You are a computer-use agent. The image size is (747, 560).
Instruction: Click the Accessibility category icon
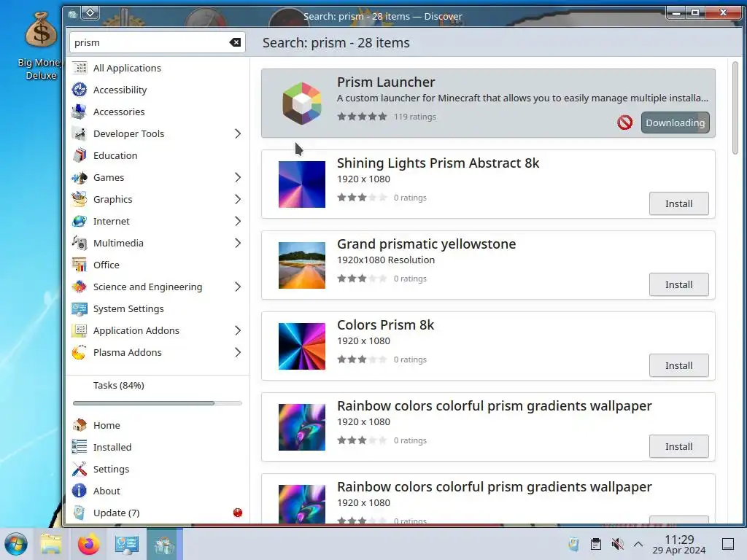tap(80, 90)
